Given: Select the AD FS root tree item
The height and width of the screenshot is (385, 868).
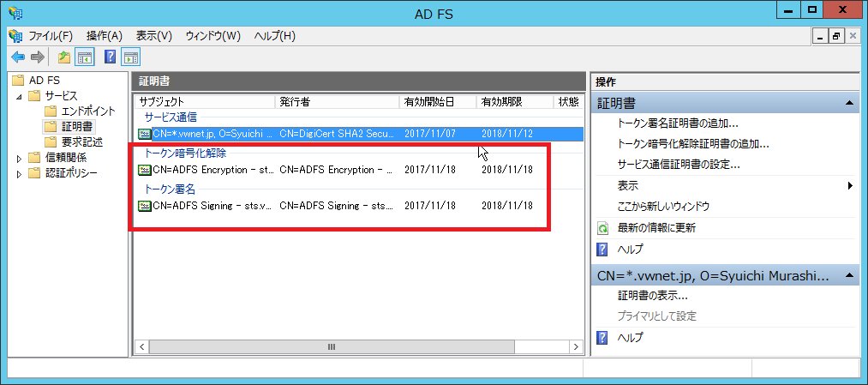Looking at the screenshot, I should 45,81.
